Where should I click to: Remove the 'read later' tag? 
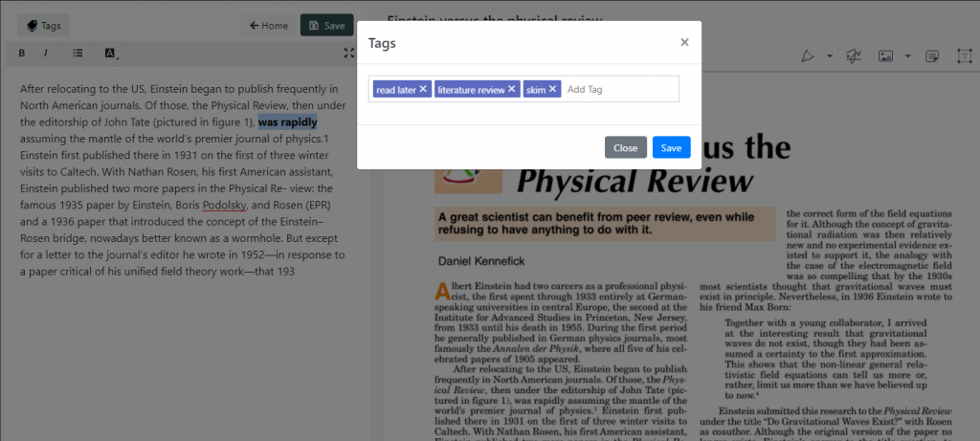pos(423,89)
